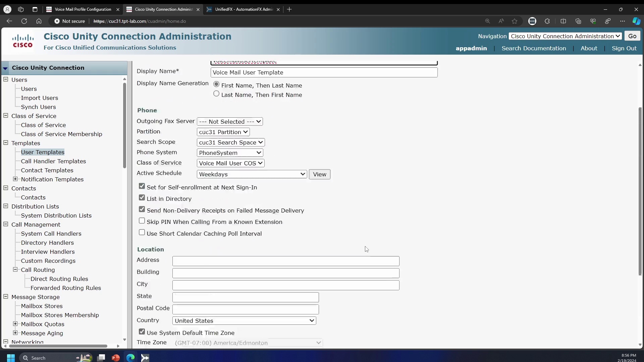Switch to UnifiedFX AutomationFX Admin tab
This screenshot has width=644, height=362.
pyautogui.click(x=244, y=9)
